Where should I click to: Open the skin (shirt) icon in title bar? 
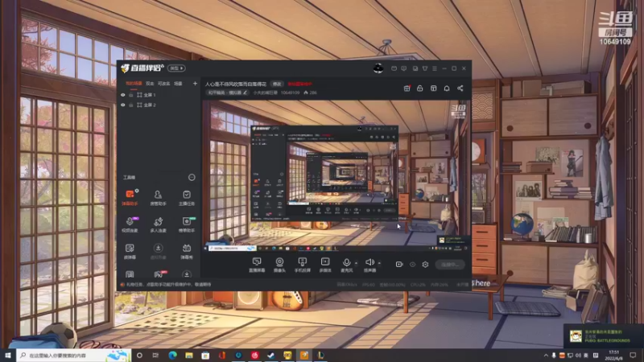point(425,68)
